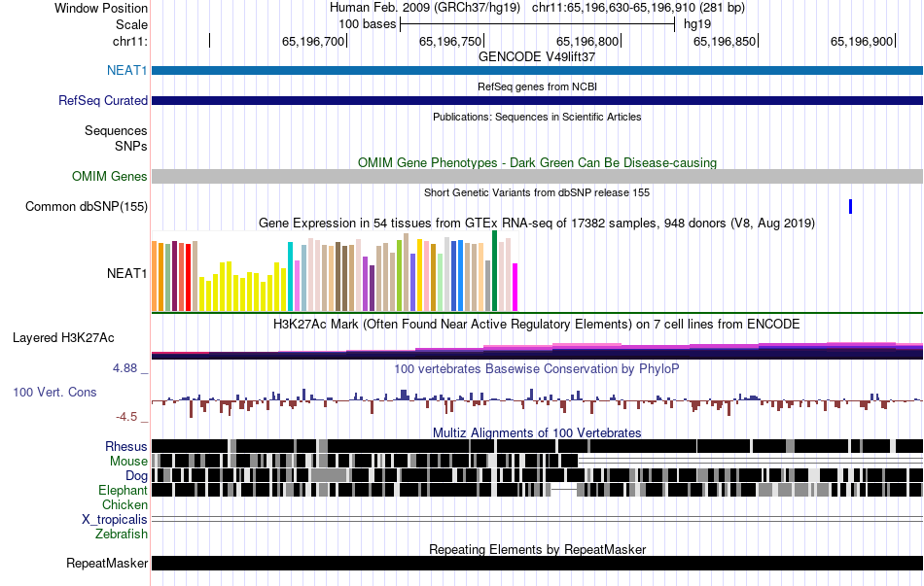Select the Dog alignment row label
The width and height of the screenshot is (924, 586).
pos(136,476)
